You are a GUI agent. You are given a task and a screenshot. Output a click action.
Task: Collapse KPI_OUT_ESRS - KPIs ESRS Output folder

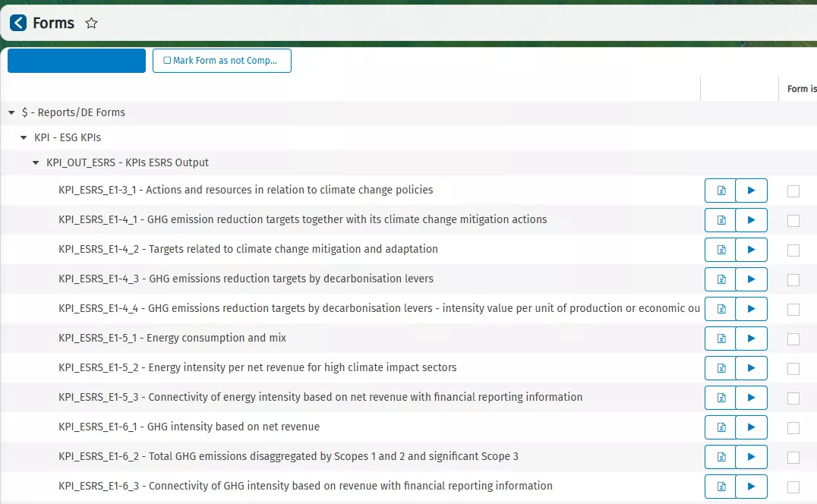[36, 163]
